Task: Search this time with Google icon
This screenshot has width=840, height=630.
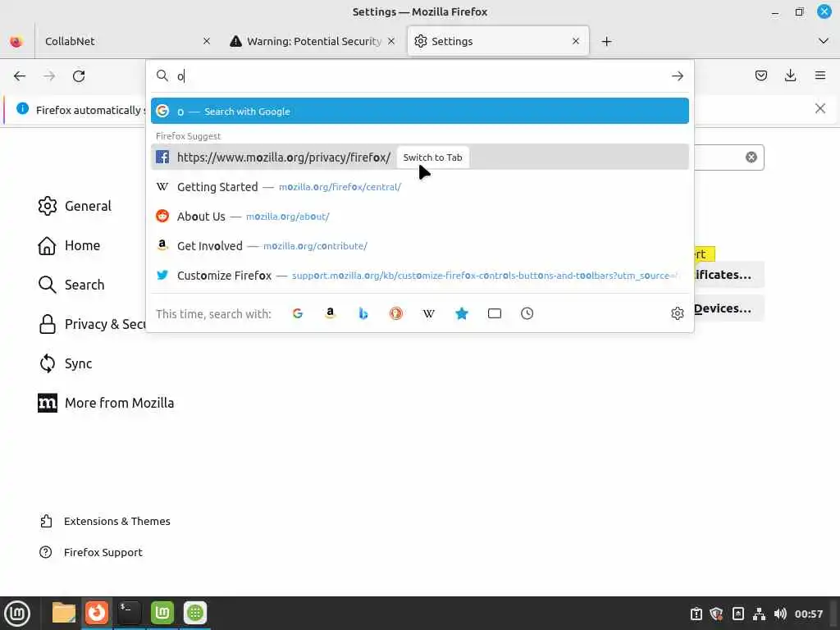Action: [x=298, y=313]
